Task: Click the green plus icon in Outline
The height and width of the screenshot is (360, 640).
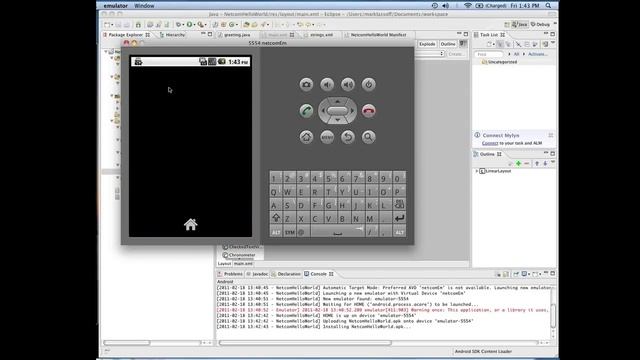Action: tap(518, 163)
